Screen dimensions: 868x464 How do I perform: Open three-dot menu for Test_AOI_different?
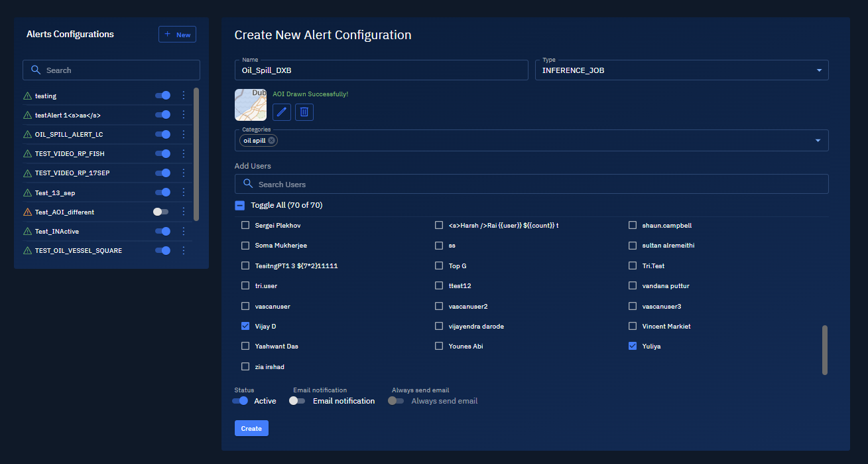tap(184, 212)
